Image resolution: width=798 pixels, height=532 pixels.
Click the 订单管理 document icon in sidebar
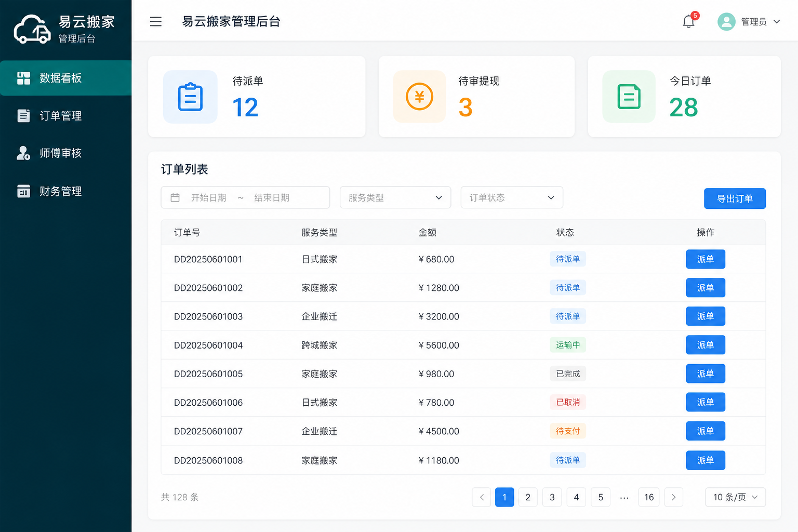24,115
